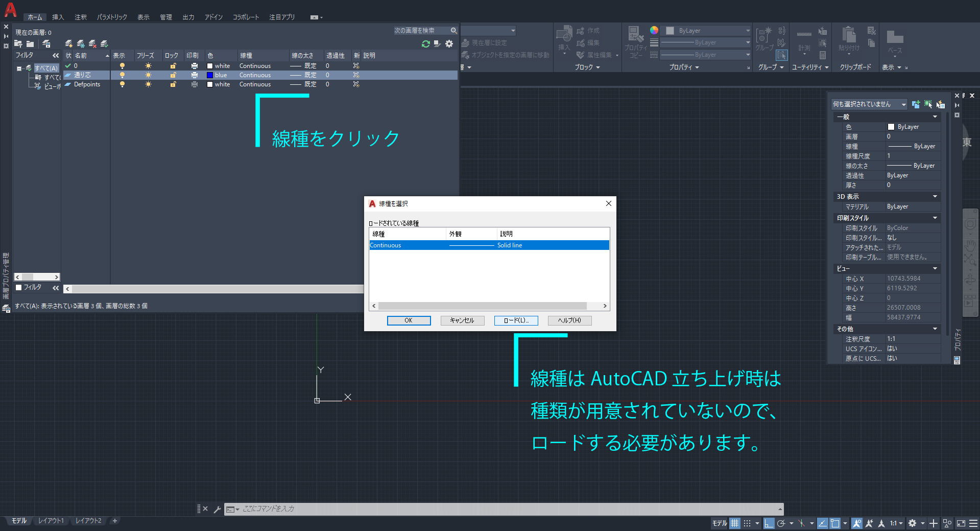Click the New Layer icon in layer manager
The image size is (980, 531).
pos(68,44)
